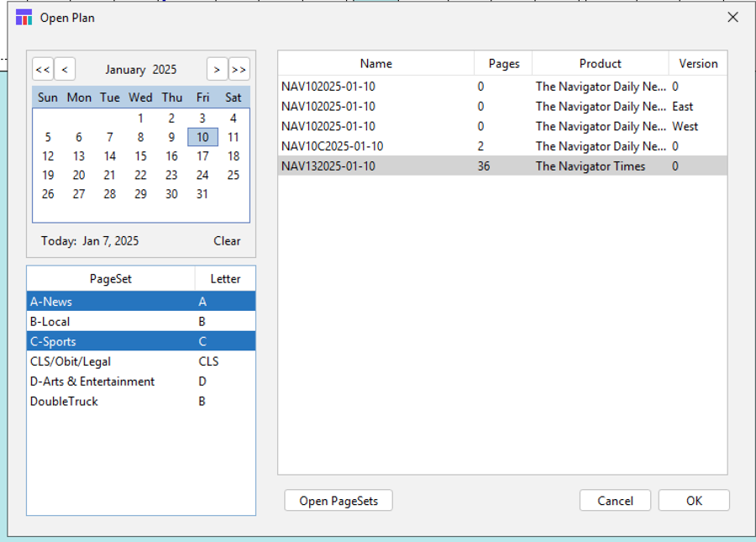Screen dimensions: 756x542
Task: Pick January 31 on the calendar
Action: point(202,194)
